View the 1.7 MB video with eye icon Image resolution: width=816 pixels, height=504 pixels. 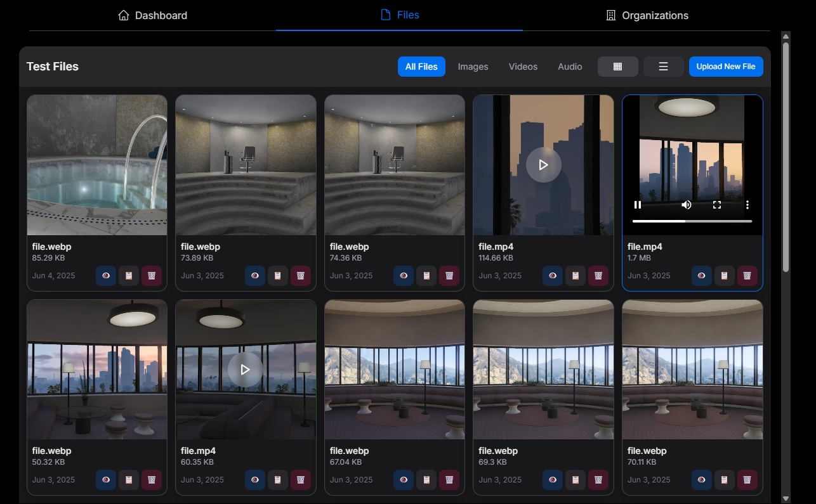pos(701,276)
